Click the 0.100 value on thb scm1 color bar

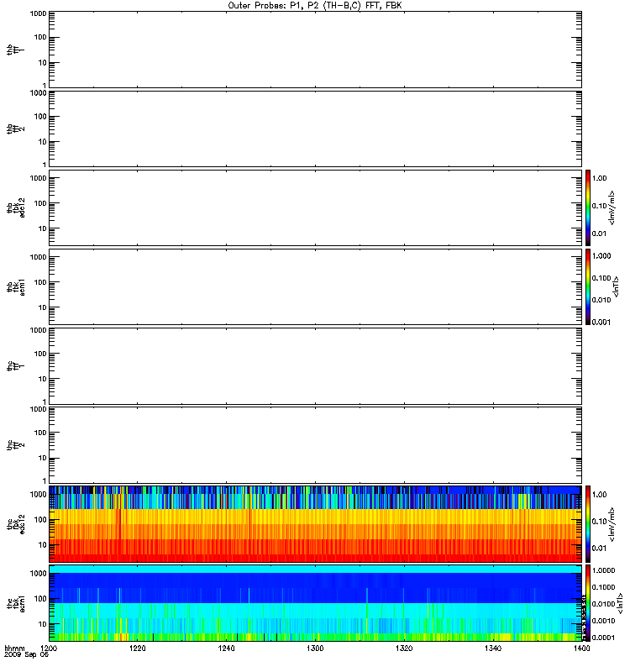coord(601,278)
